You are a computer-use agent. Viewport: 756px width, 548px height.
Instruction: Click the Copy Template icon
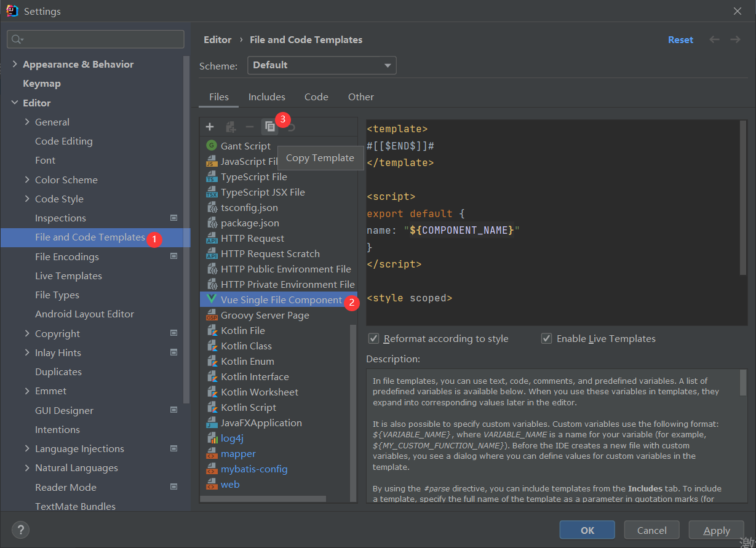coord(269,127)
